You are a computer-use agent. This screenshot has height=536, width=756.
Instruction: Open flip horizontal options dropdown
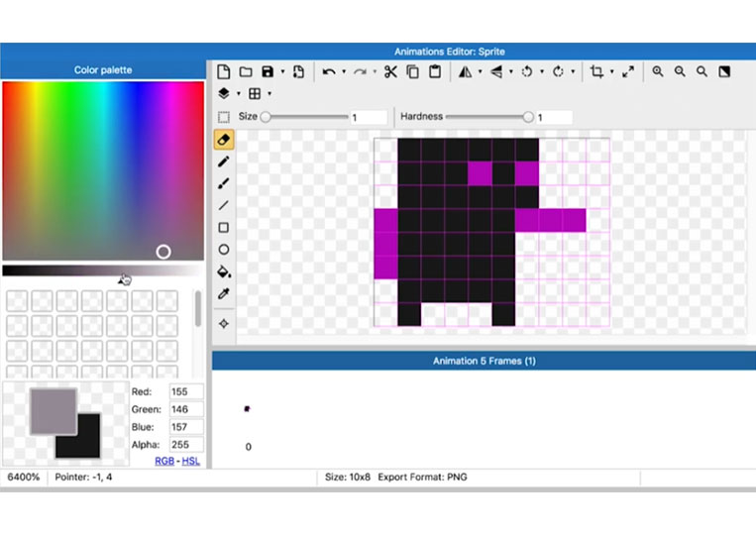pyautogui.click(x=481, y=71)
